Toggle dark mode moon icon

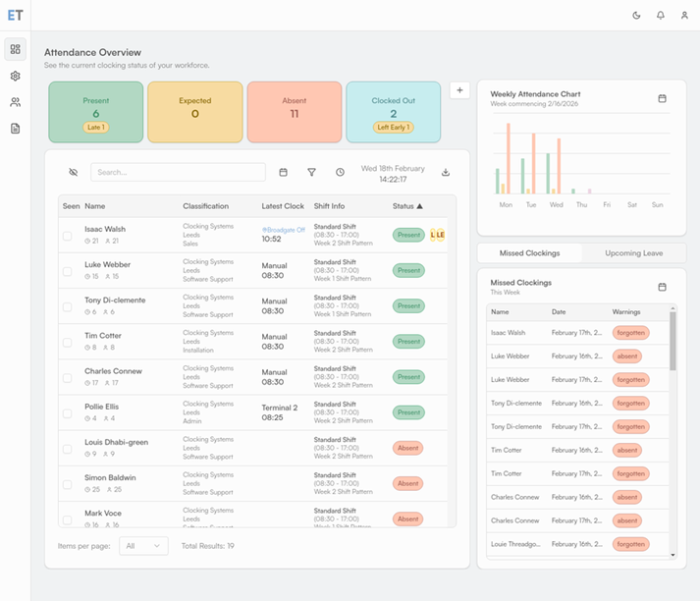pos(636,16)
